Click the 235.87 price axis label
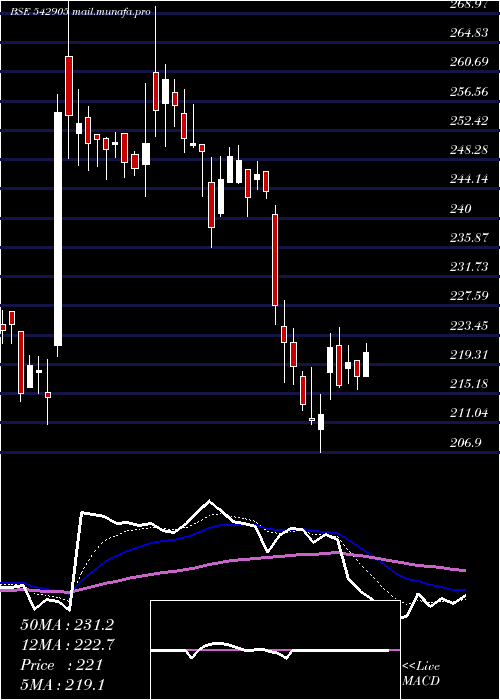The image size is (500, 700). click(468, 238)
